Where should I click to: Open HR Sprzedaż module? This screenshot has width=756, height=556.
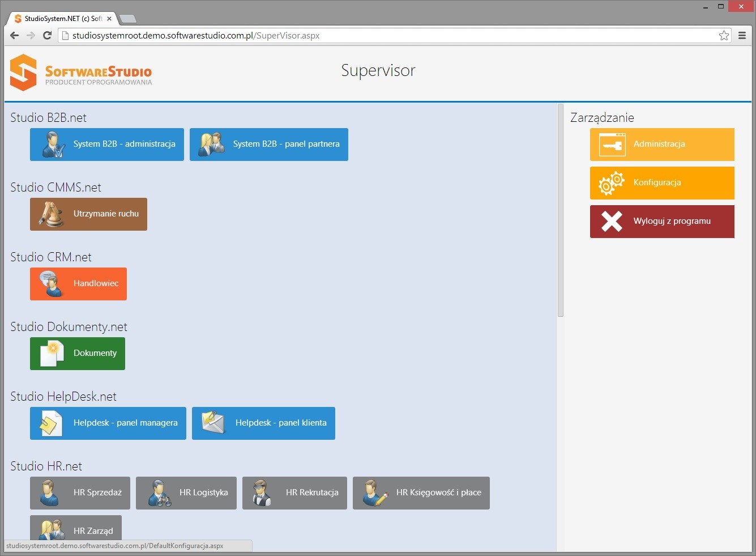tap(80, 493)
